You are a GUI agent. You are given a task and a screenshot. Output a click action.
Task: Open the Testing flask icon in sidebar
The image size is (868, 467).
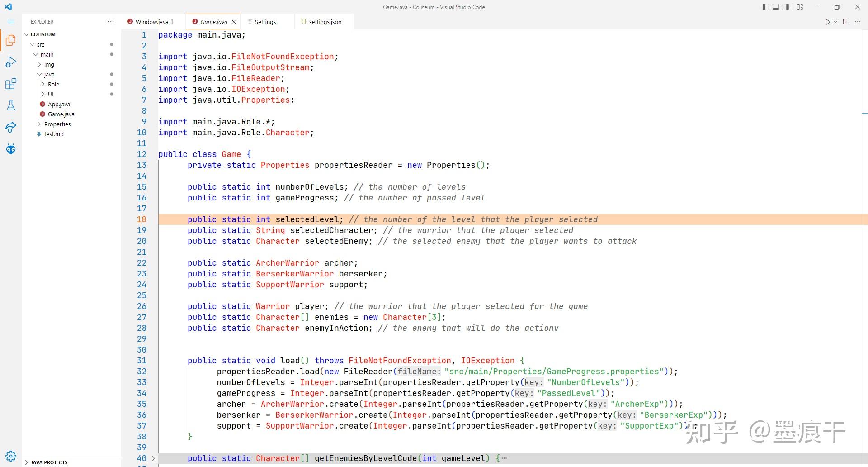coord(11,105)
